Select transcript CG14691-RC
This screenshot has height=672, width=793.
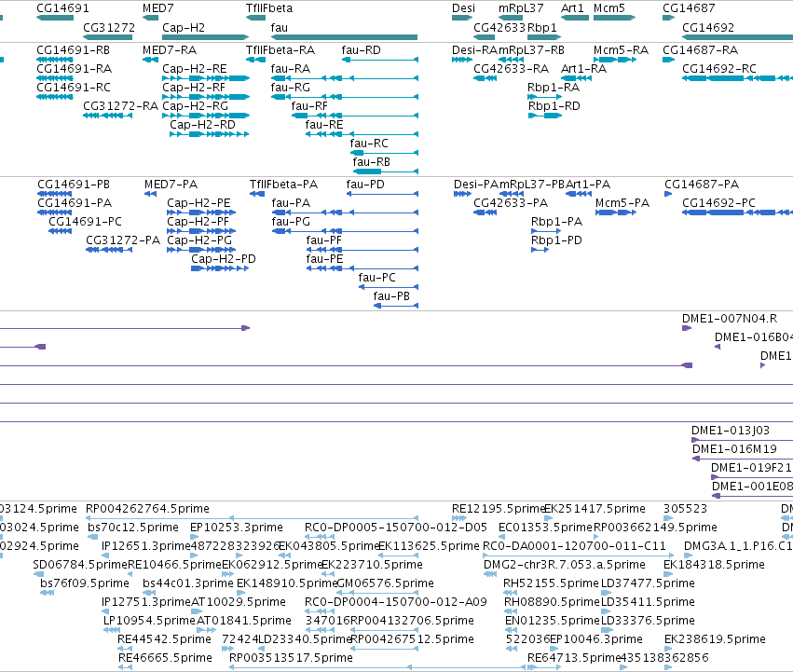click(x=55, y=97)
